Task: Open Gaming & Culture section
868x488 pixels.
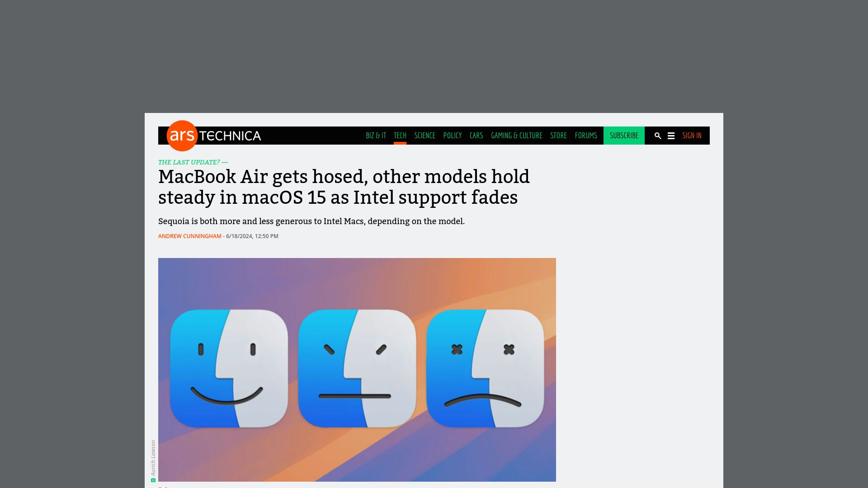Action: 517,136
